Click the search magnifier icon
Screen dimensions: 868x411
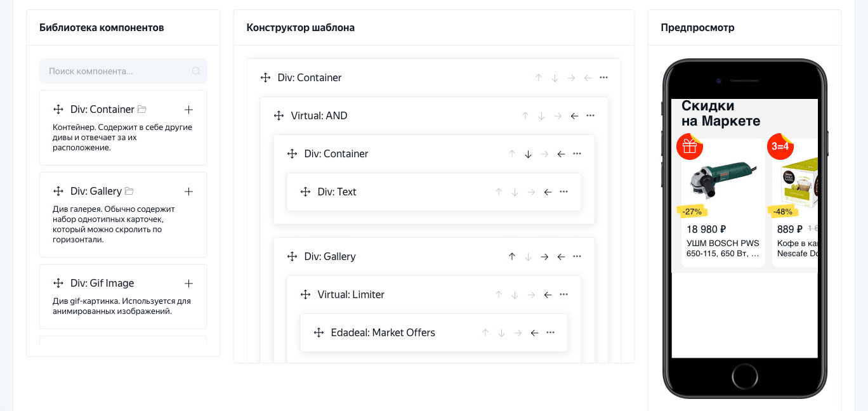coord(196,71)
